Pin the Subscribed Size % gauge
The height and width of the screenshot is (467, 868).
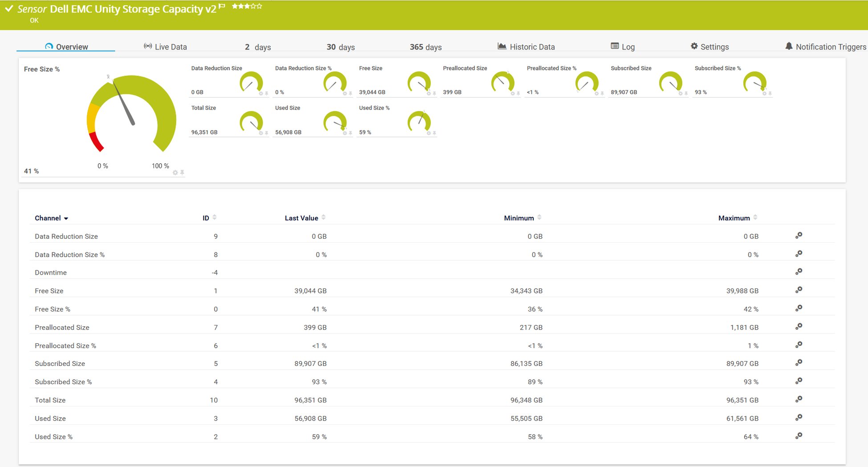(x=770, y=93)
